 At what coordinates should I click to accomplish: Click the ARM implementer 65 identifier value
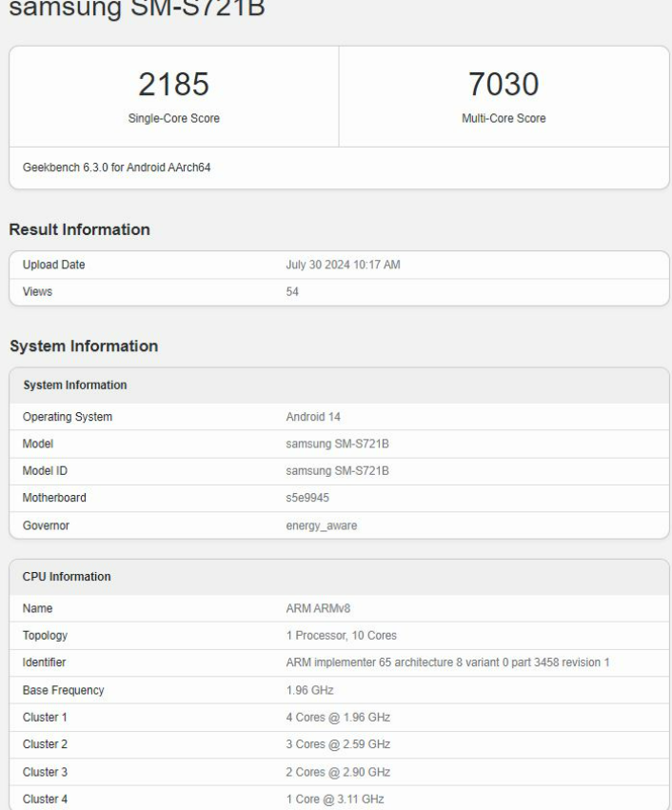[x=447, y=662]
